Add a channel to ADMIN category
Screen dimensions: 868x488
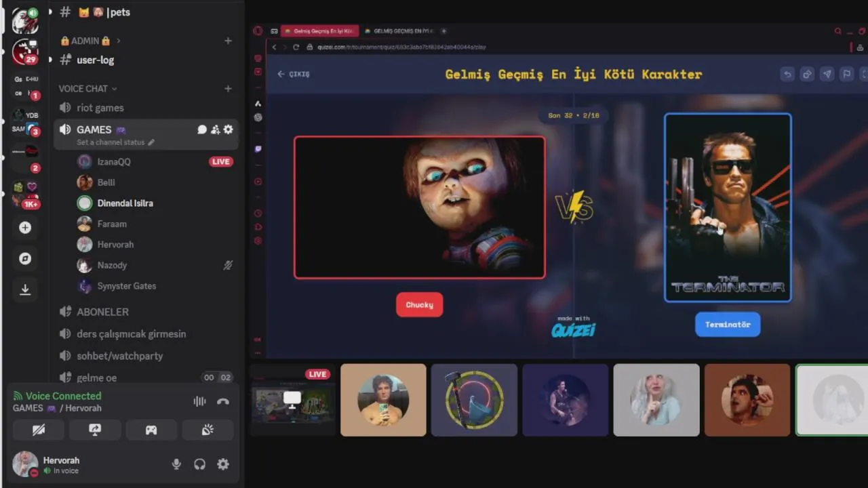[x=228, y=41]
